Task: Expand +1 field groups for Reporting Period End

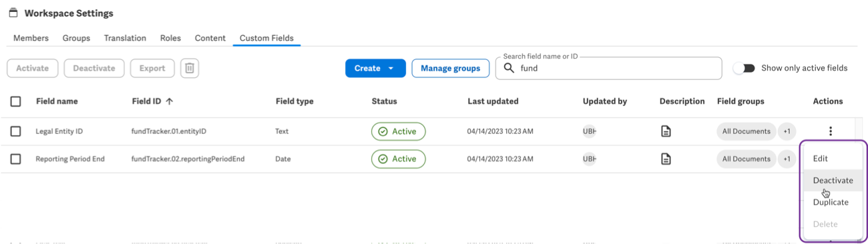Action: [x=787, y=159]
